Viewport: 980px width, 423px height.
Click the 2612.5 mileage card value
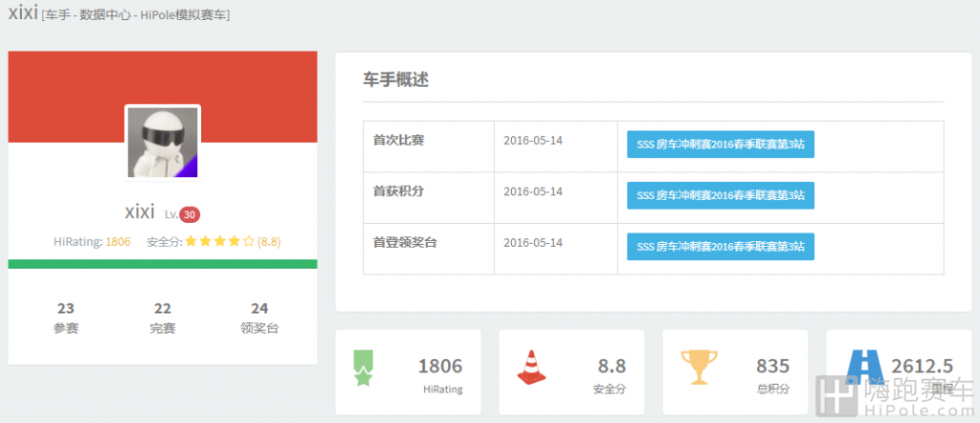pyautogui.click(x=922, y=367)
